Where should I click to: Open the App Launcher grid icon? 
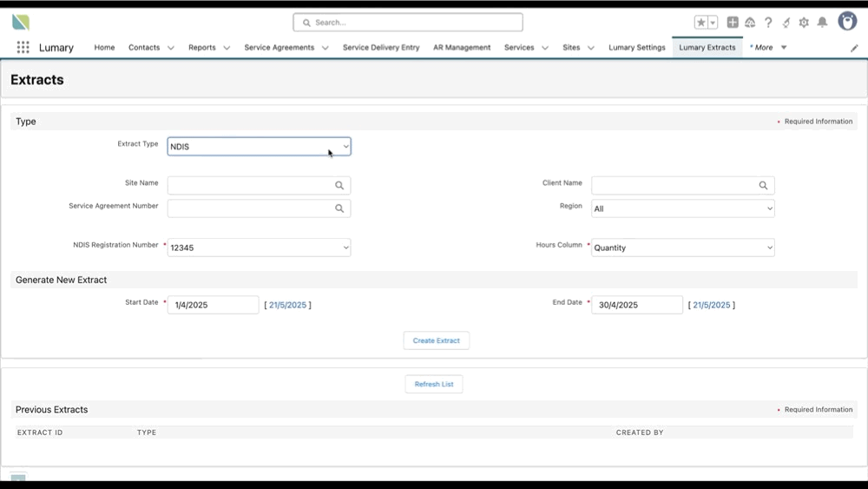(x=23, y=48)
